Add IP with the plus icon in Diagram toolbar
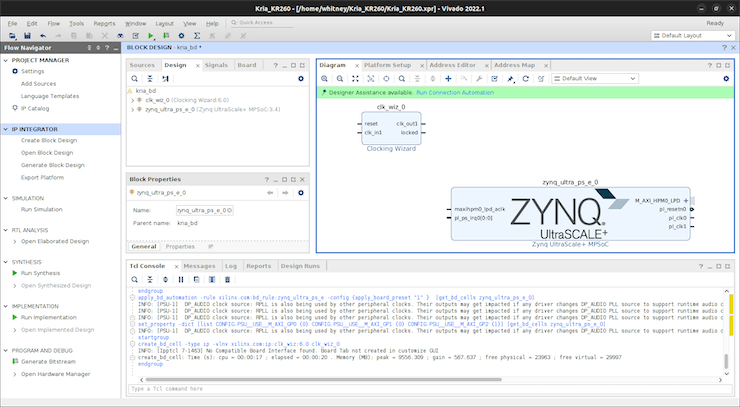 448,79
